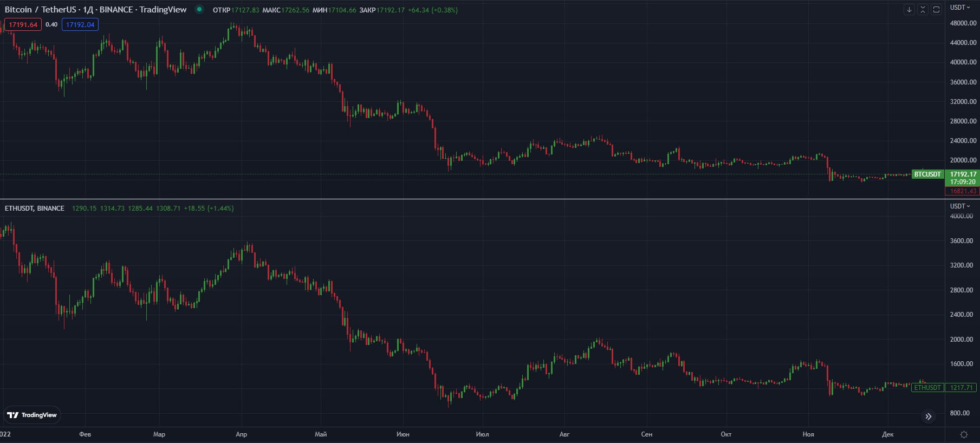Jump to latest bar with double-arrow button
The image size is (980, 443).
[x=929, y=416]
